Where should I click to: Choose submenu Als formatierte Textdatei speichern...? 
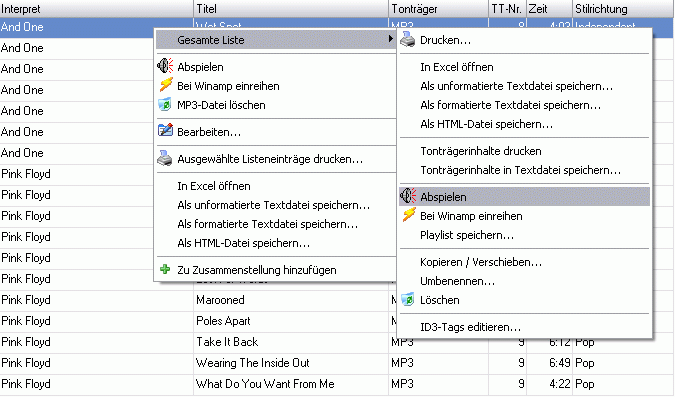[524, 105]
